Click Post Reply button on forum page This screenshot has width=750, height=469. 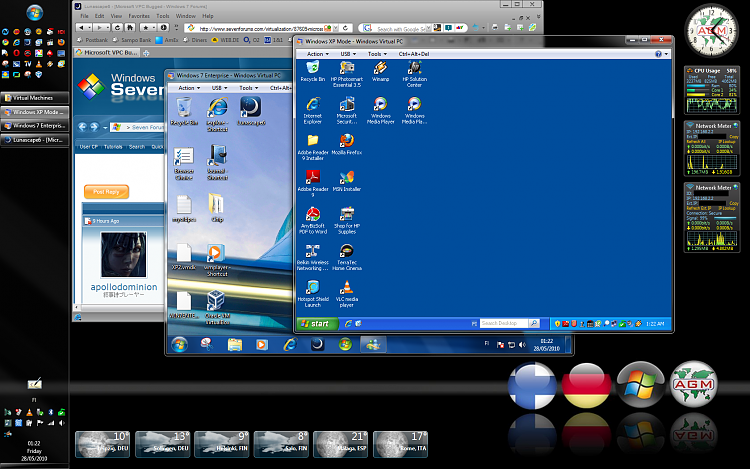click(106, 192)
